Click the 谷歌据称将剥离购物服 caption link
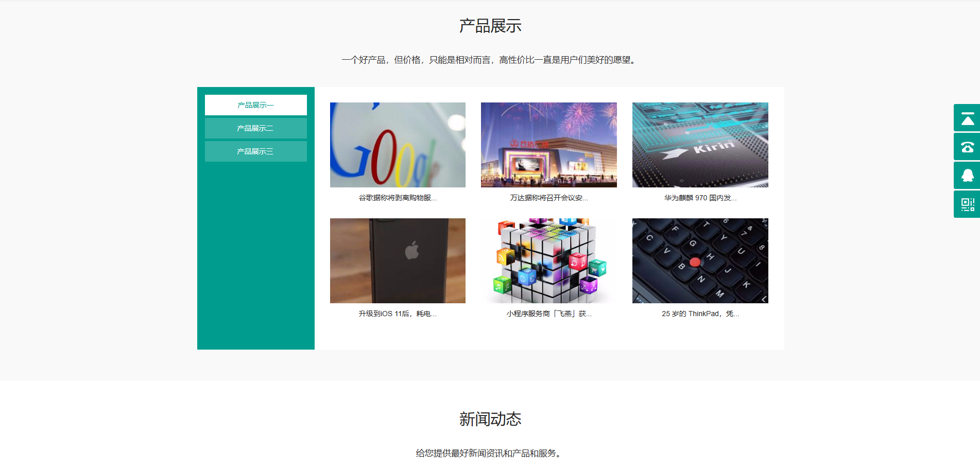 (398, 198)
